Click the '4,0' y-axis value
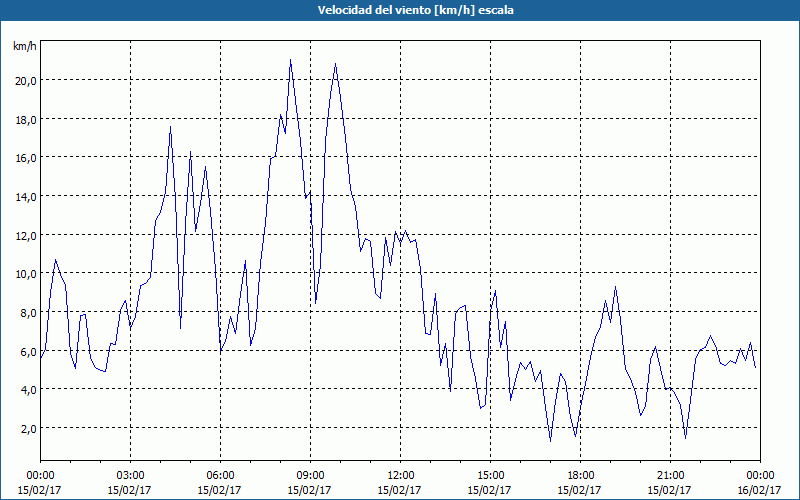 [x=28, y=390]
